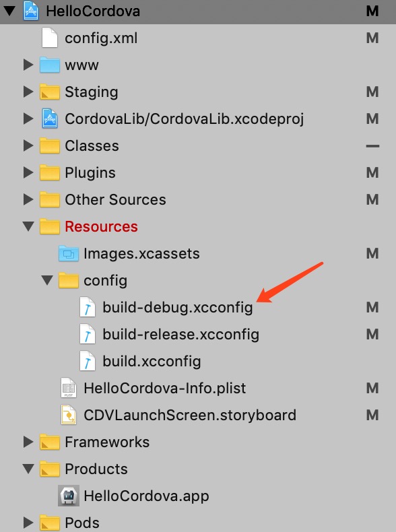Click the HelloCordova project blueprint icon
This screenshot has width=396, height=532.
(x=31, y=11)
